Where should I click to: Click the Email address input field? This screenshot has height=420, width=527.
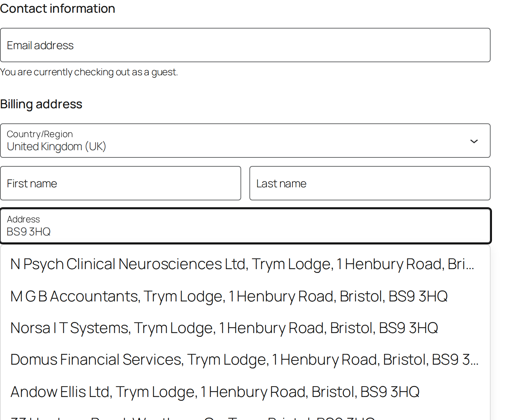tap(245, 45)
